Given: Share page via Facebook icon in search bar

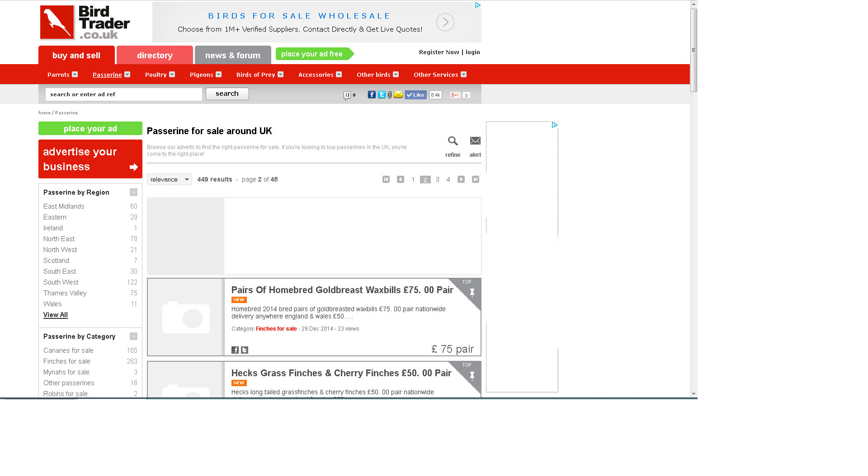Looking at the screenshot, I should click(371, 95).
